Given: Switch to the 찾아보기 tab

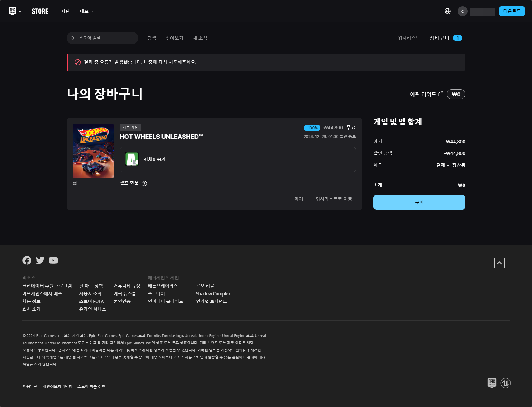Looking at the screenshot, I should pyautogui.click(x=175, y=38).
